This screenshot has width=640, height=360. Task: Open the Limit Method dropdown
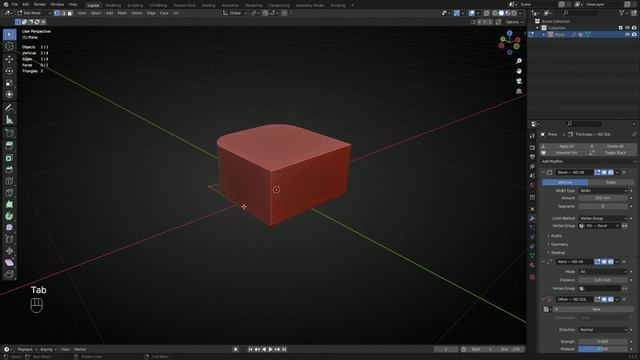[603, 218]
